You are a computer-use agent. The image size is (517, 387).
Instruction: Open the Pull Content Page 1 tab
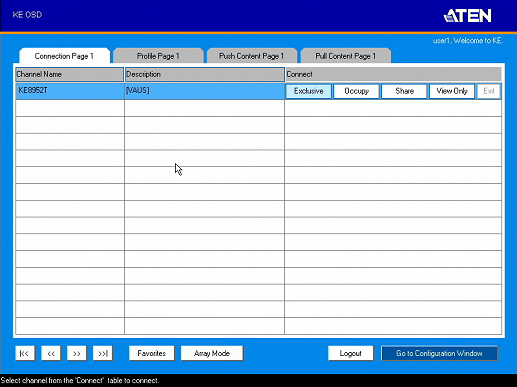coord(346,56)
